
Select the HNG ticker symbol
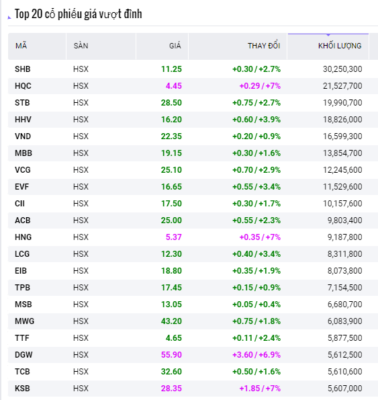(x=23, y=237)
